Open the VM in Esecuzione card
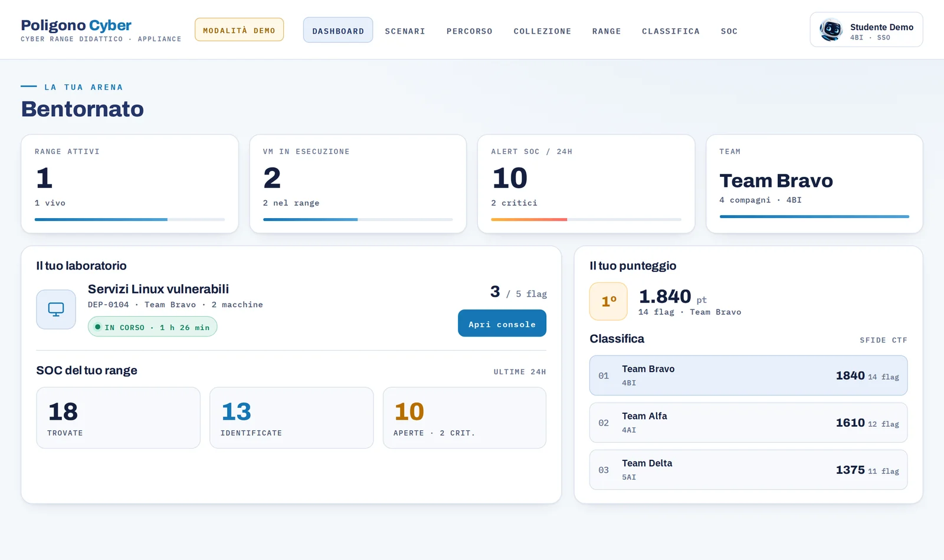 pyautogui.click(x=358, y=184)
